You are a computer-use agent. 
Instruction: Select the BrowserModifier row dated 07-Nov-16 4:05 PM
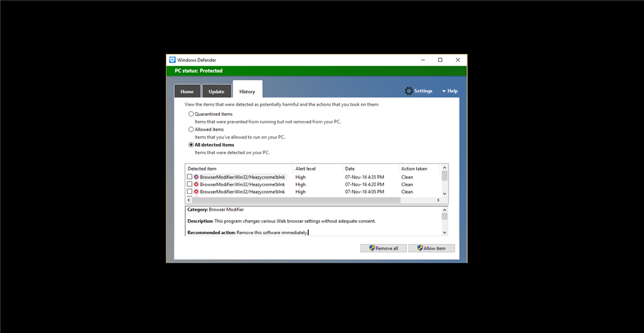pos(313,191)
